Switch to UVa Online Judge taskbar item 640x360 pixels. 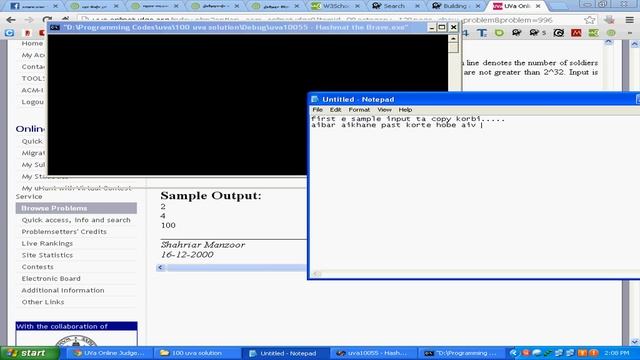pyautogui.click(x=109, y=353)
